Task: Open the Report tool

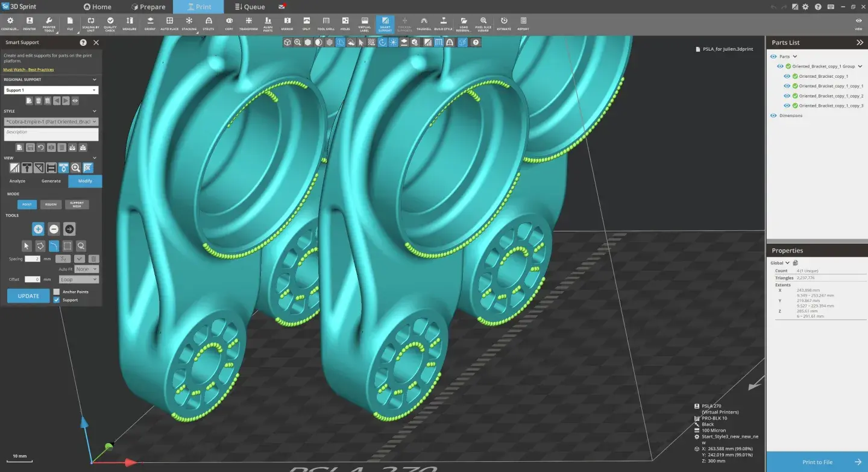Action: click(523, 24)
